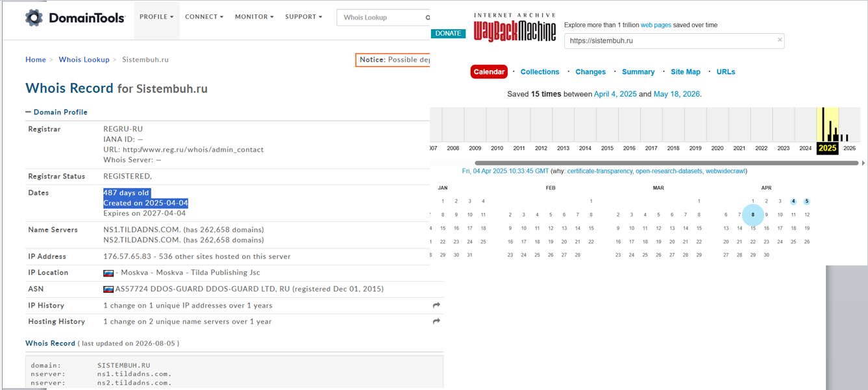Click the Sistembuh.ru breadcrumb text
Viewport: 868px width, 390px height.
tap(145, 60)
